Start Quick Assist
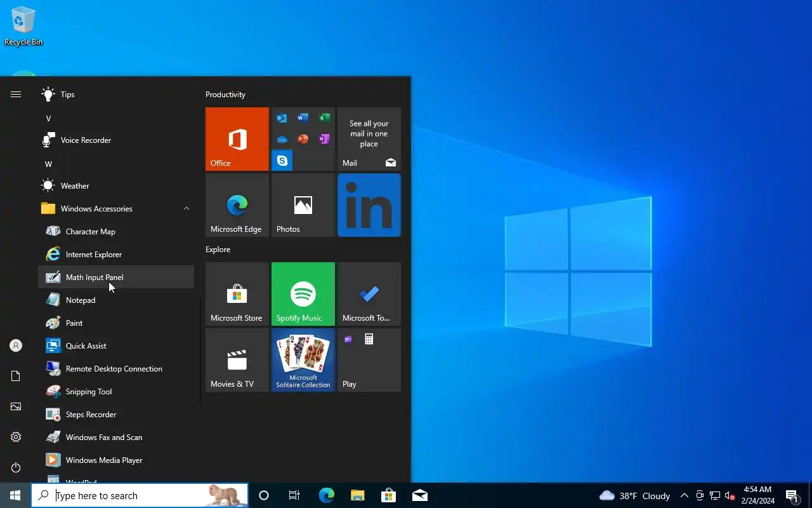The image size is (812, 508). (x=116, y=346)
